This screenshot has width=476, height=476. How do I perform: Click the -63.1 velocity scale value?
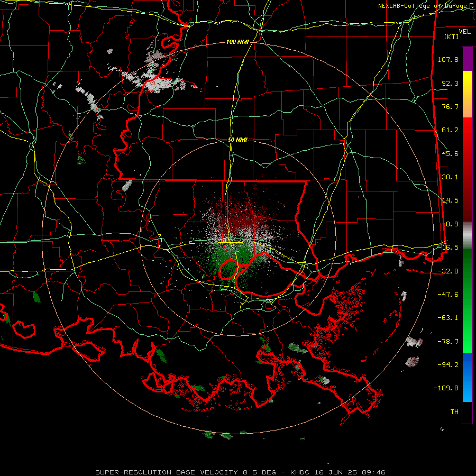pyautogui.click(x=448, y=318)
